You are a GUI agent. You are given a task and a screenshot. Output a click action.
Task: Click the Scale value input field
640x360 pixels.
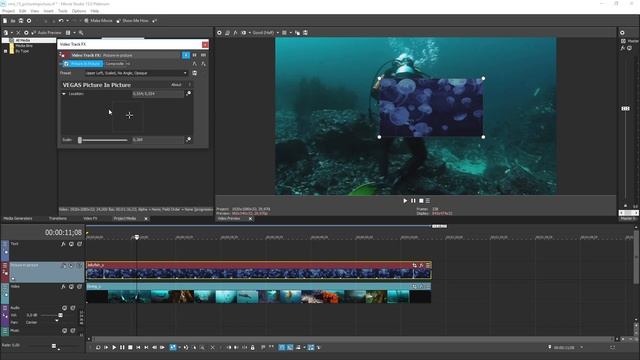[158, 140]
